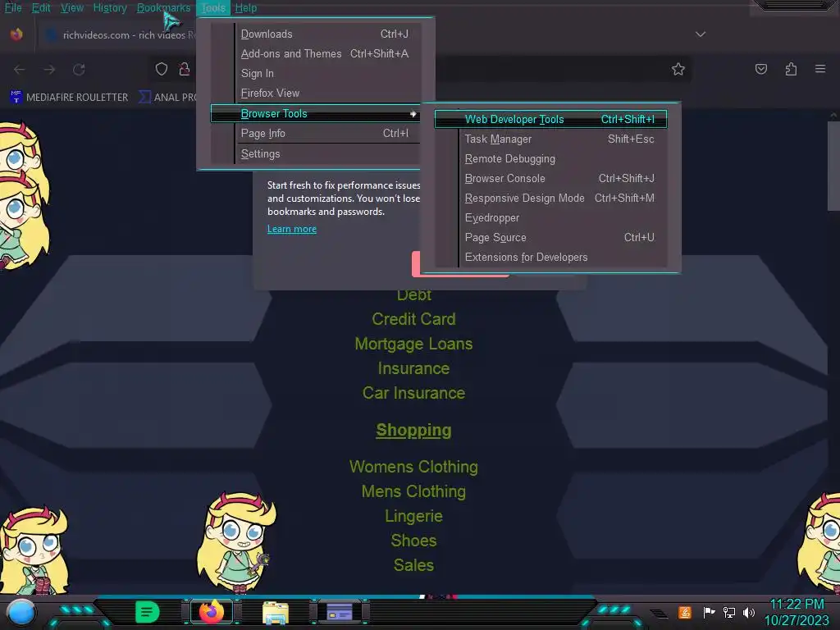Open the hamburger application menu
The image size is (840, 630).
[x=820, y=69]
